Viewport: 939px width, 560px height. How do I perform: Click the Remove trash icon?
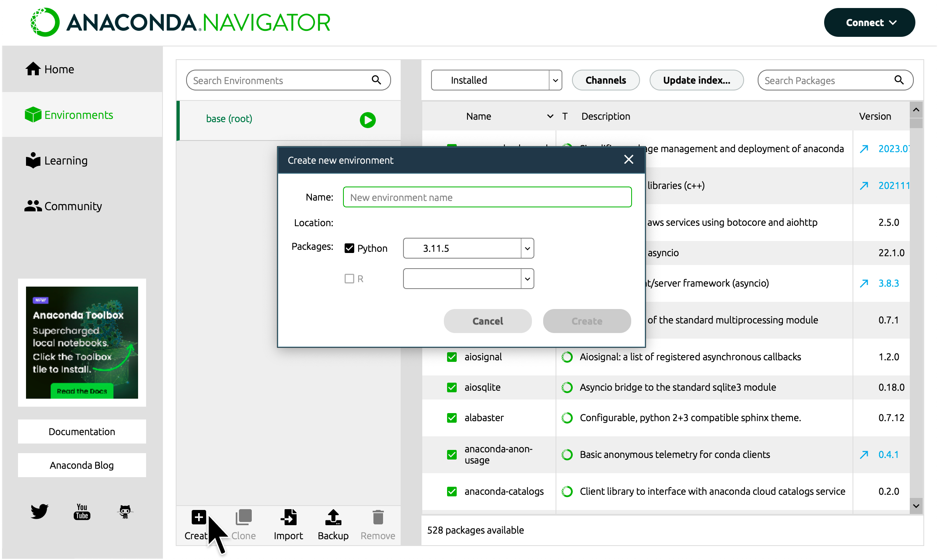tap(377, 517)
